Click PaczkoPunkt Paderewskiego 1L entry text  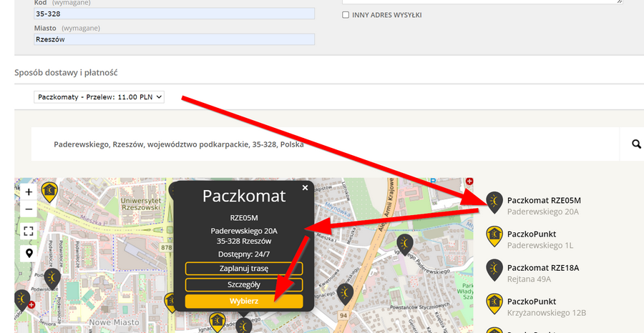pyautogui.click(x=540, y=239)
